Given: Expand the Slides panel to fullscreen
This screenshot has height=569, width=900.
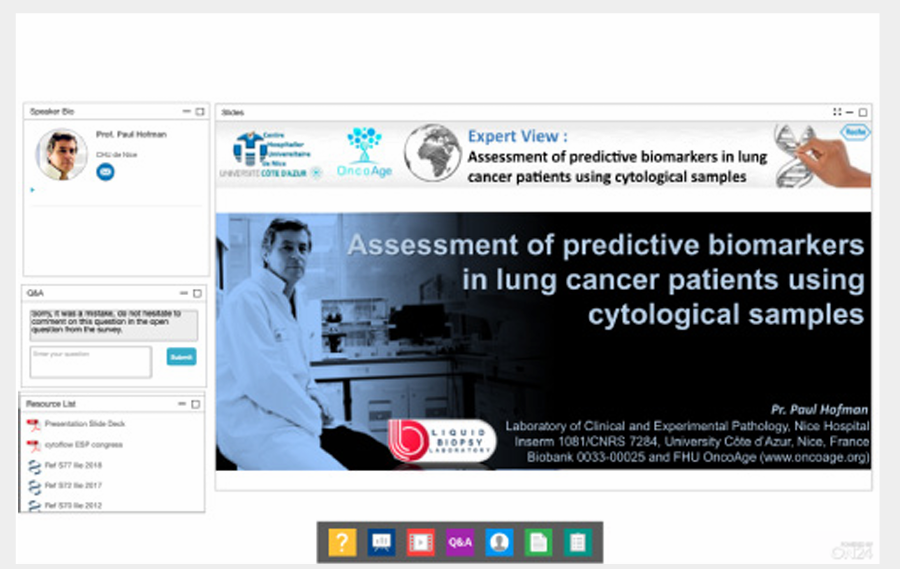Looking at the screenshot, I should (838, 112).
